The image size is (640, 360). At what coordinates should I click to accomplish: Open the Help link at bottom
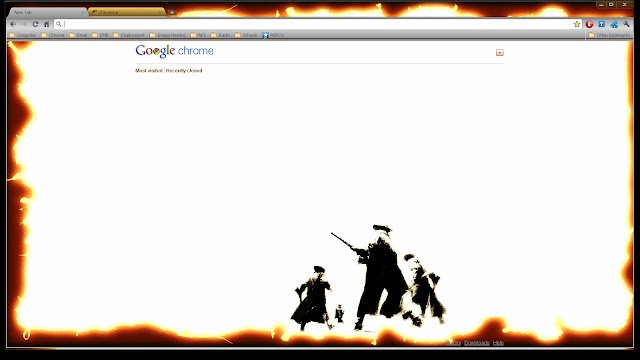coord(498,343)
